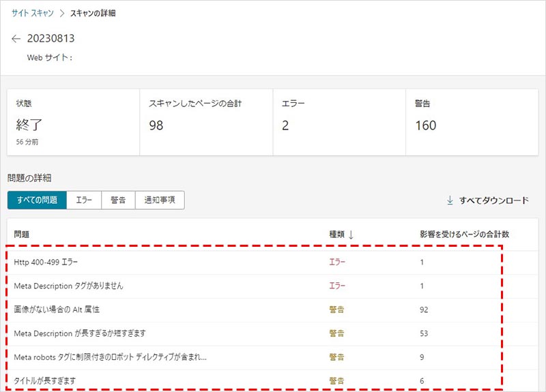Click the sort arrow beside 種類 column
This screenshot has height=392, width=546.
pos(351,235)
